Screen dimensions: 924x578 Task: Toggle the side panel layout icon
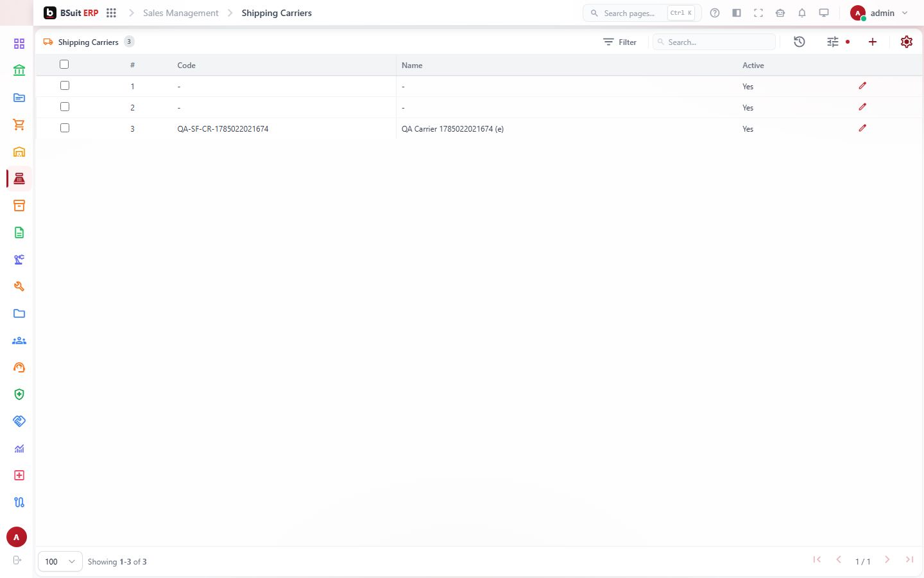737,13
